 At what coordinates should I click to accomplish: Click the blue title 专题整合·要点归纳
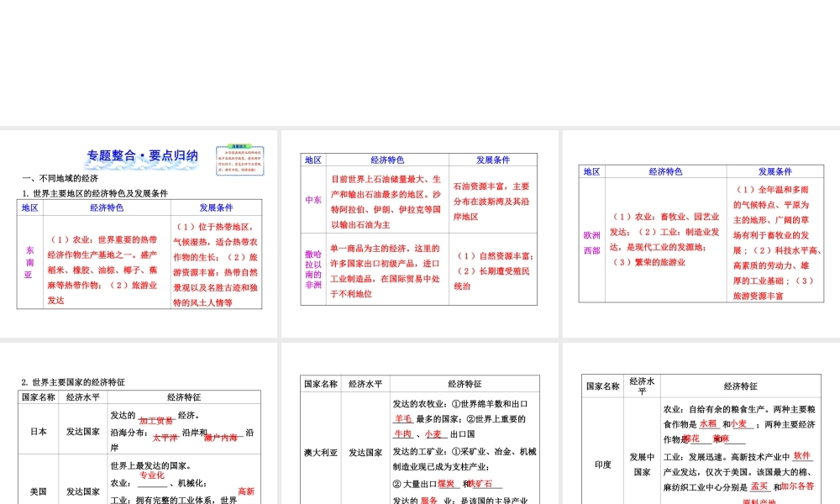coord(143,156)
